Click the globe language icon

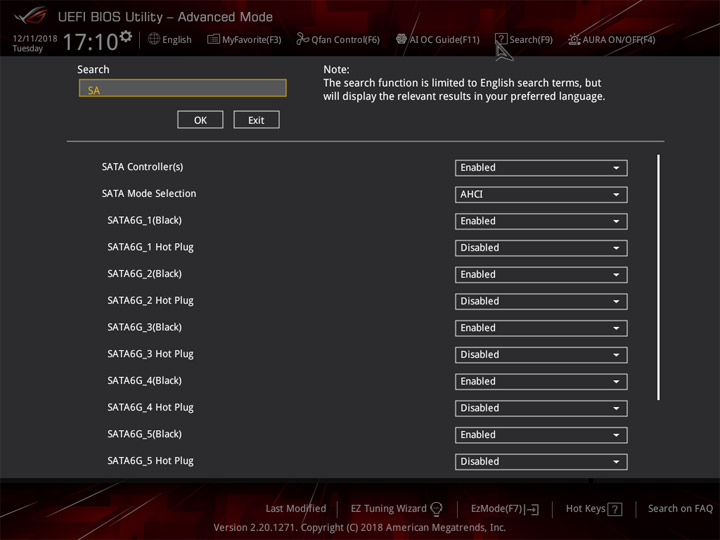154,39
